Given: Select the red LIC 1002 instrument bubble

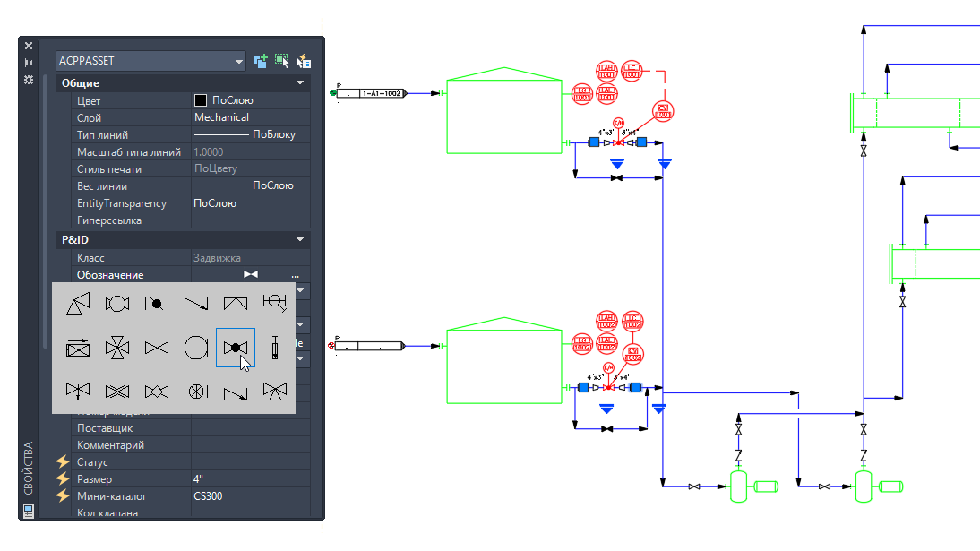Looking at the screenshot, I should tap(632, 322).
